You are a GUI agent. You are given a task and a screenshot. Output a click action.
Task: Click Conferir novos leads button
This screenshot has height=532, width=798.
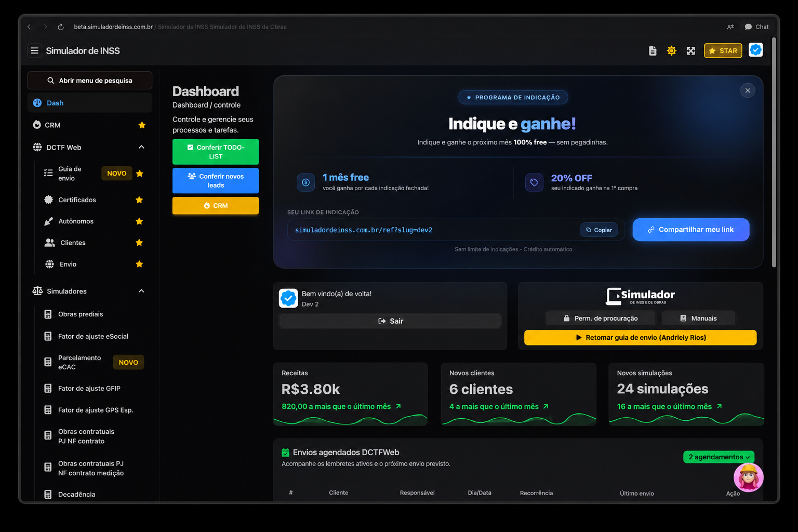point(216,181)
